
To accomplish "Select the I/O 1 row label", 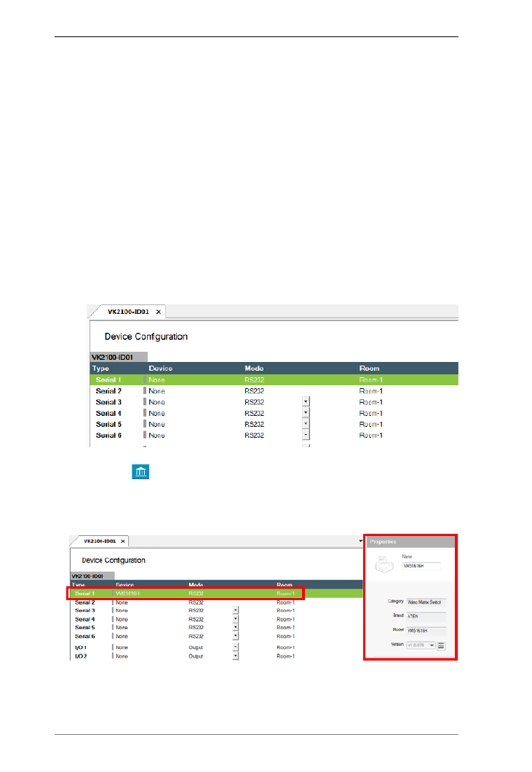I will click(81, 647).
